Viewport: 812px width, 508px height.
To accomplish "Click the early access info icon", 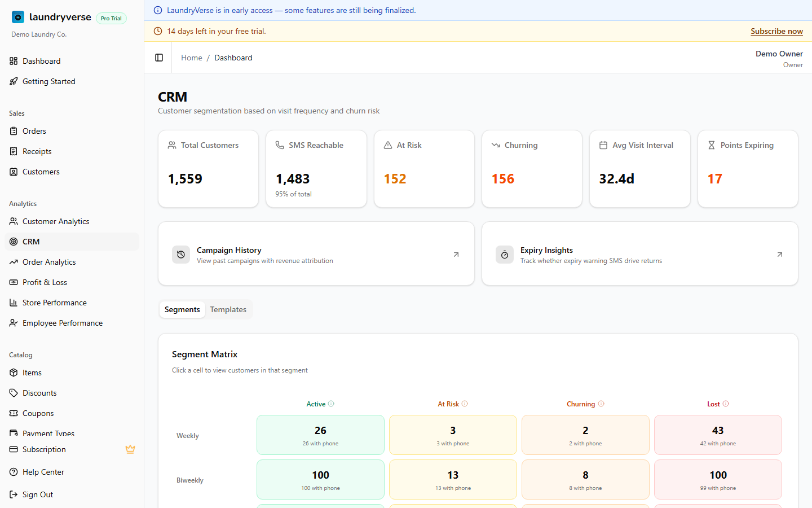I will click(158, 10).
